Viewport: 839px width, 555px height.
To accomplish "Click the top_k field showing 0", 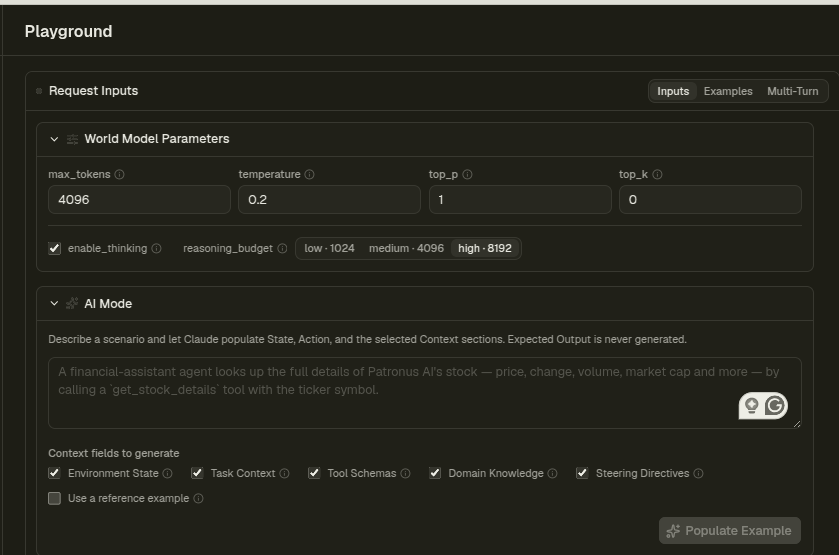I will pyautogui.click(x=710, y=200).
